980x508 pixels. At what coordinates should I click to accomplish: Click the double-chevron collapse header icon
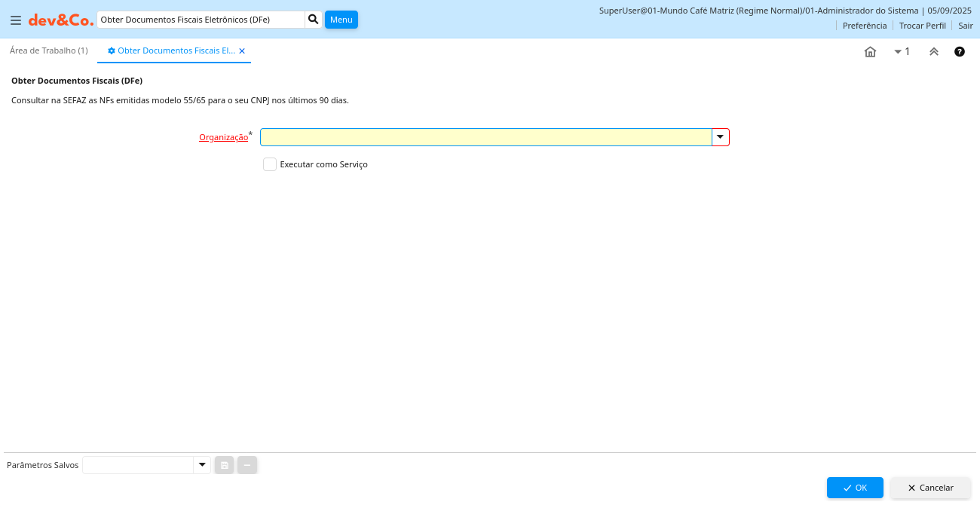pos(933,52)
